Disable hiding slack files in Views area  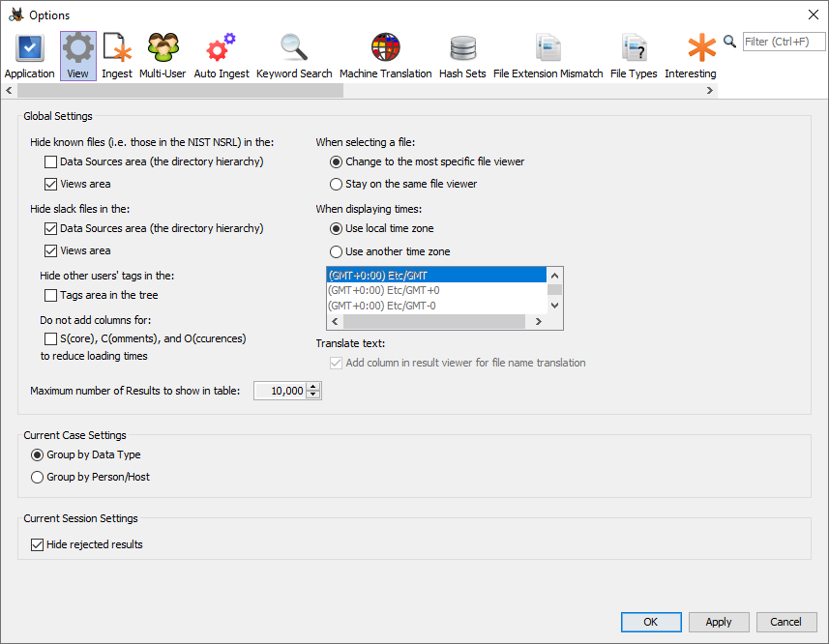point(48,250)
